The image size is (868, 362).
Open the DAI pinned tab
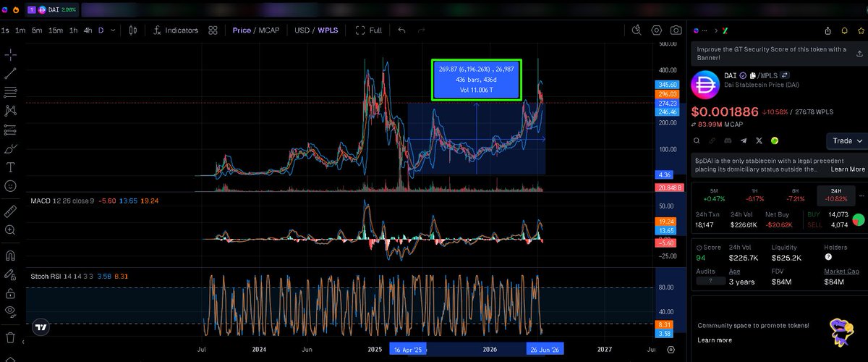tap(51, 9)
